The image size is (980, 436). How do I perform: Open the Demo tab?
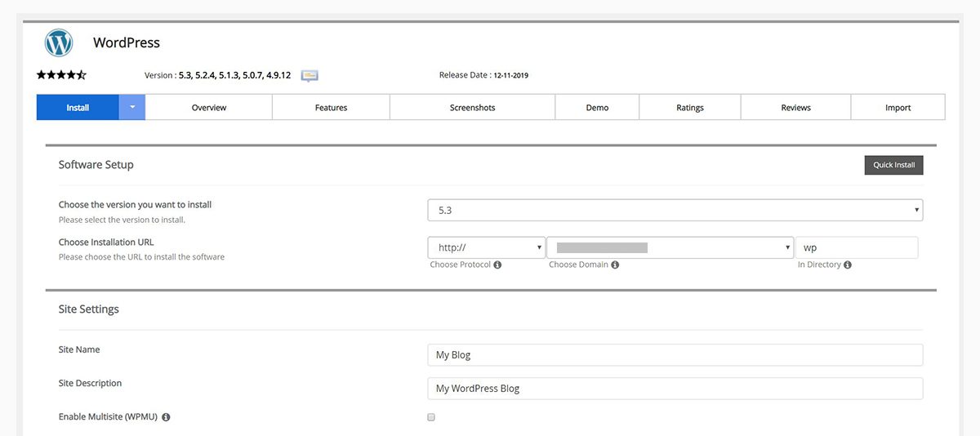(597, 107)
